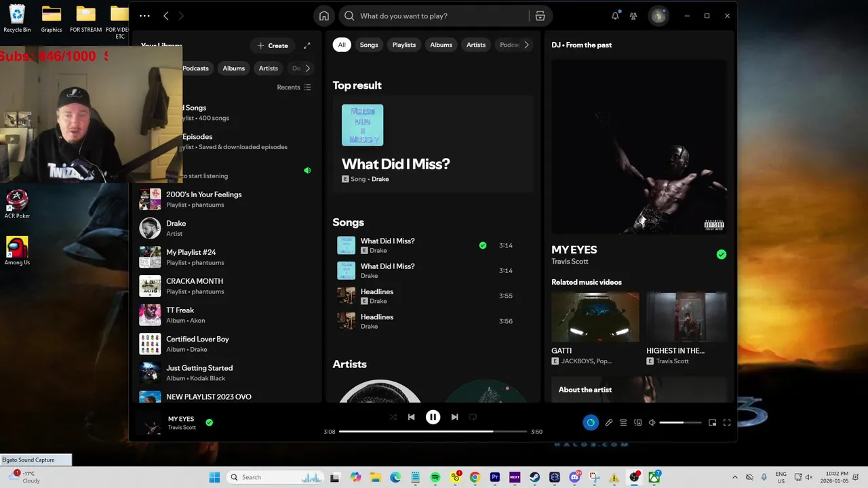The width and height of the screenshot is (868, 488).
Task: Open the Browse icon in search bar
Action: [x=540, y=16]
